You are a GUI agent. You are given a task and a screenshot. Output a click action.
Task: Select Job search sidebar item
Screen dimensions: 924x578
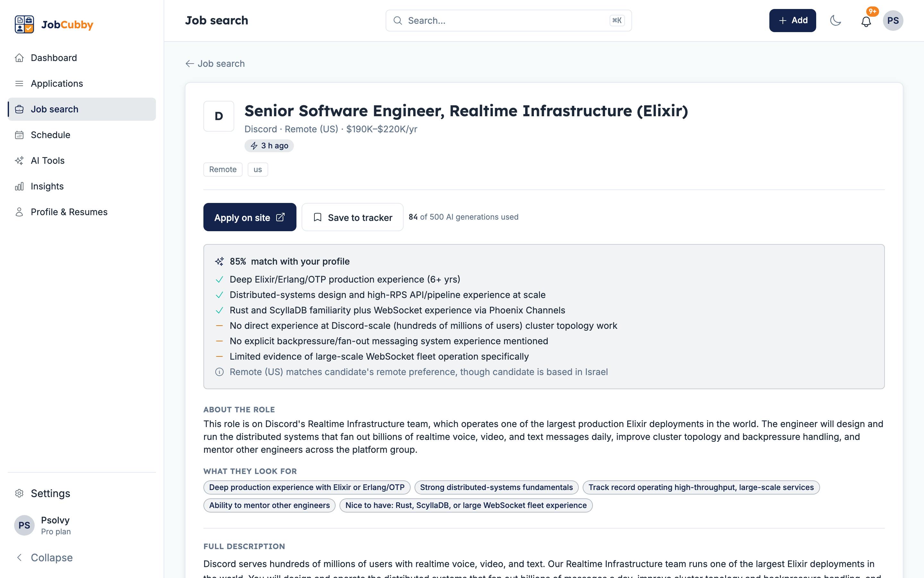coord(82,109)
